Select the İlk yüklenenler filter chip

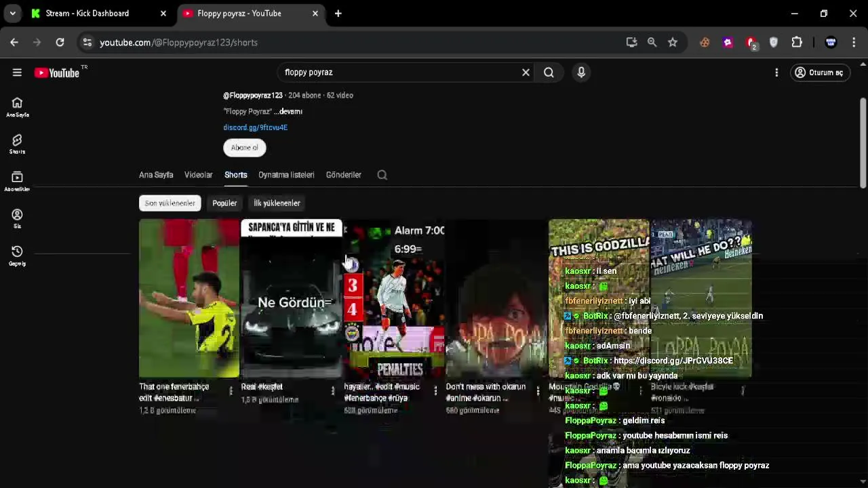[x=277, y=203]
